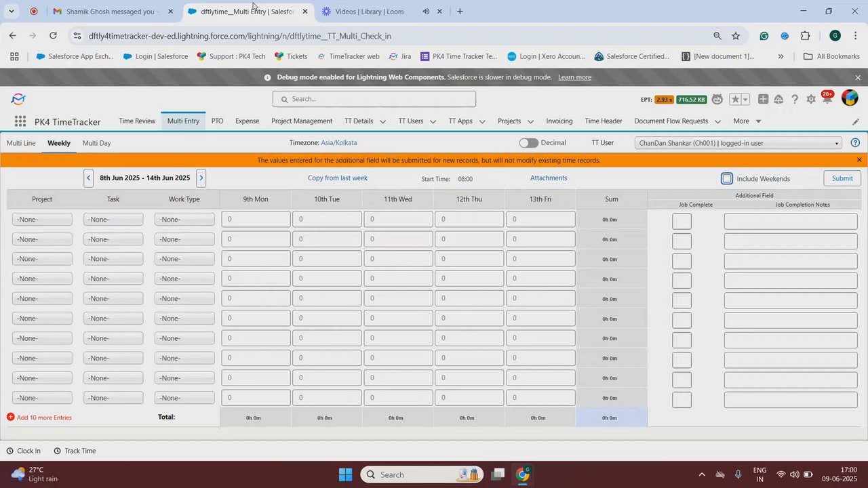Open the Chrome three-dot menu
The height and width of the screenshot is (488, 868).
coord(855,36)
